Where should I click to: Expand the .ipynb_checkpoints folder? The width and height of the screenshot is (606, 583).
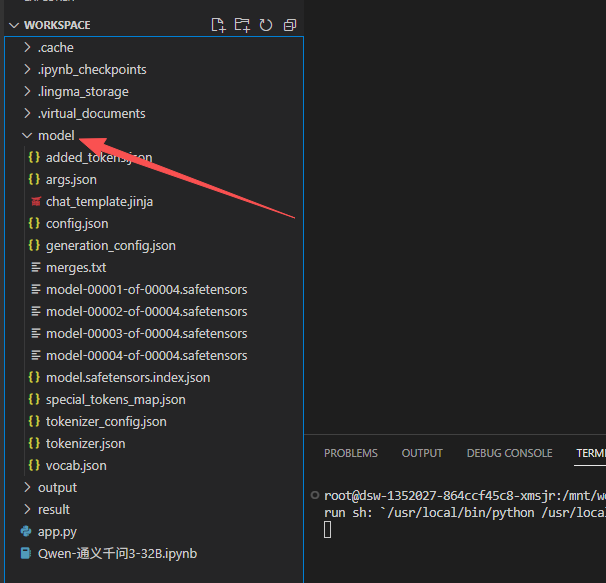click(x=27, y=70)
